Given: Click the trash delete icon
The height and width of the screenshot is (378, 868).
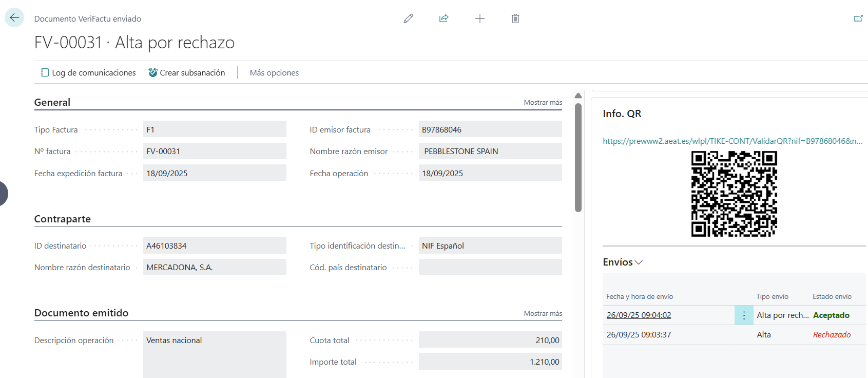Looking at the screenshot, I should tap(515, 18).
